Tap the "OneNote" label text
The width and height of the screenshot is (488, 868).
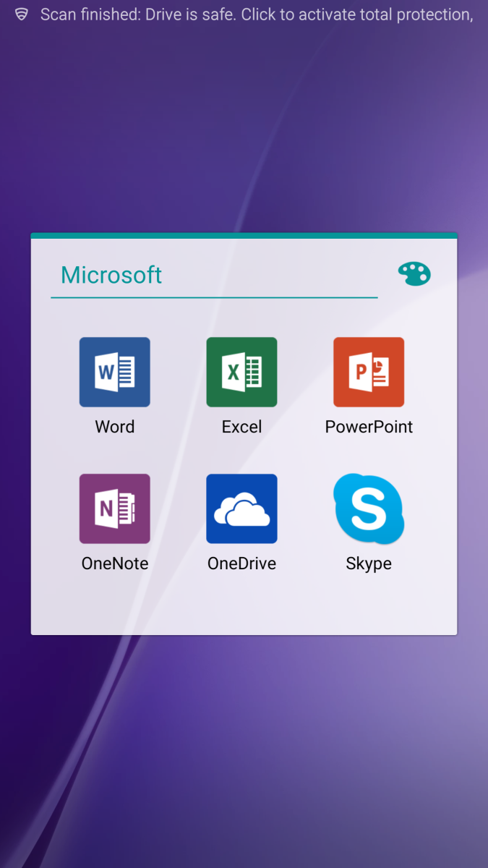115,563
